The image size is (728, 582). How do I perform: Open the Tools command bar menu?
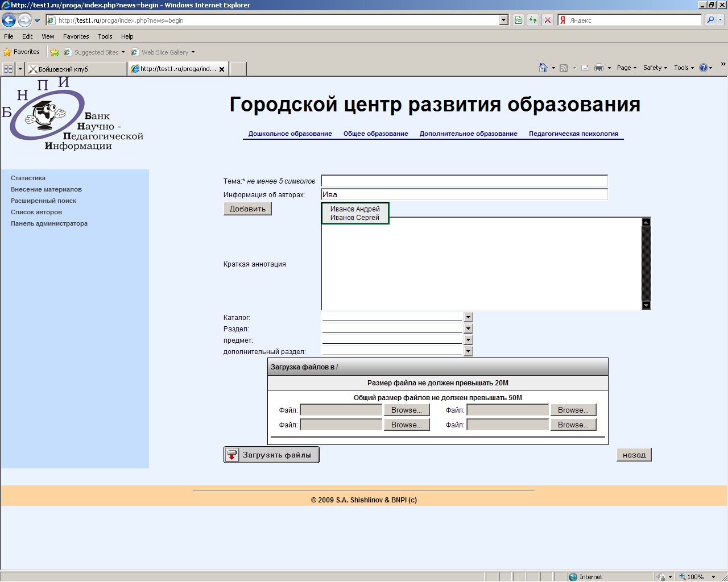tap(684, 68)
